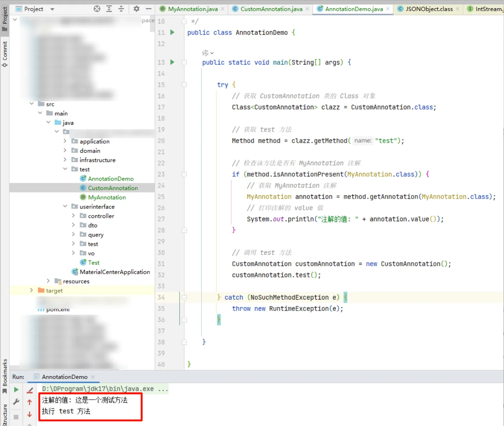Hide the Project panel with the minus icon
The width and height of the screenshot is (504, 426).
coord(148,9)
